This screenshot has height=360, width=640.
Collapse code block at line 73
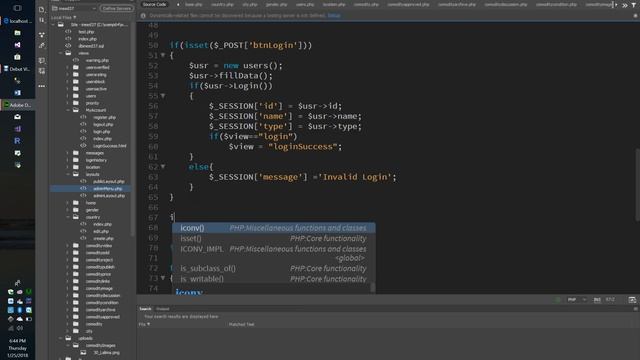[x=163, y=278]
